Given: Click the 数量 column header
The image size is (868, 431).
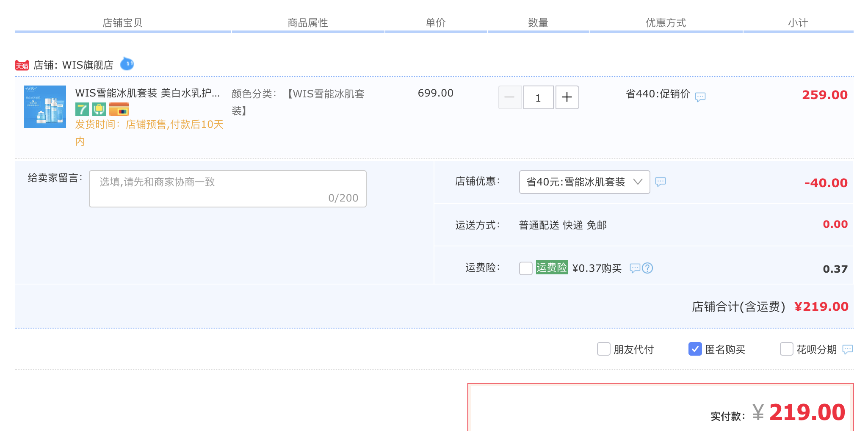Looking at the screenshot, I should (x=538, y=23).
